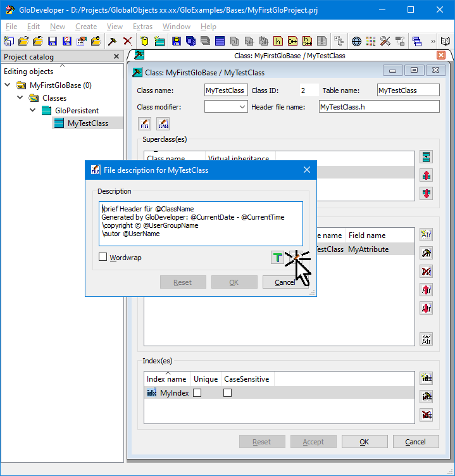This screenshot has height=476, width=455.
Task: Click the edit index hammer icon
Action: tap(427, 396)
